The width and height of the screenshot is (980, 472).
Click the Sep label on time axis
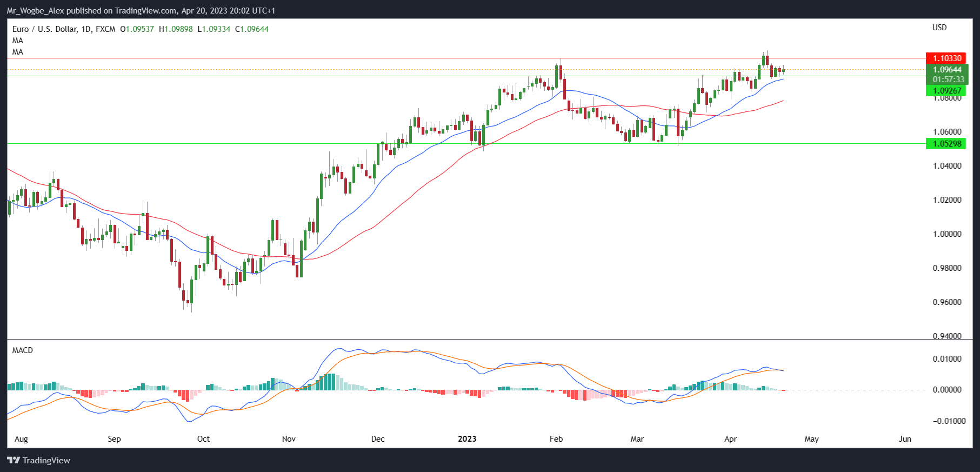coord(114,439)
